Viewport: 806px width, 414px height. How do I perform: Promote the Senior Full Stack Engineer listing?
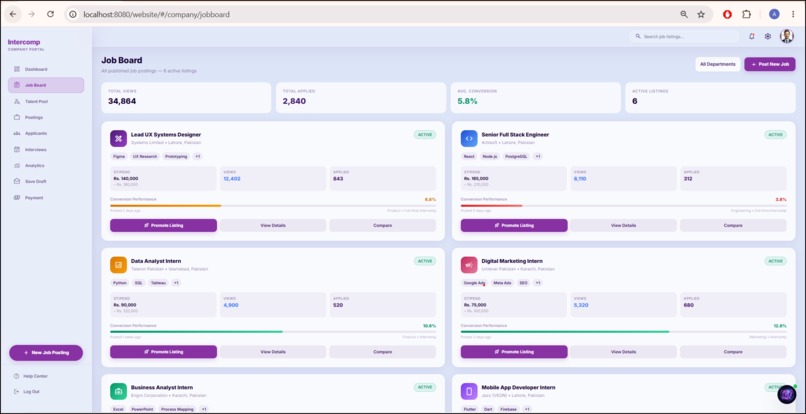tap(514, 225)
